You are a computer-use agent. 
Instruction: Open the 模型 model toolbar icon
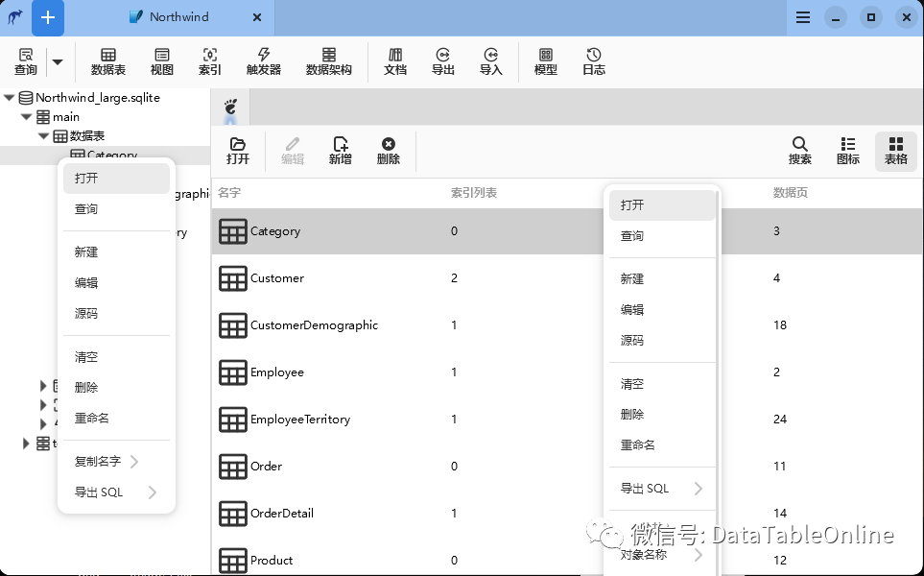pos(546,61)
